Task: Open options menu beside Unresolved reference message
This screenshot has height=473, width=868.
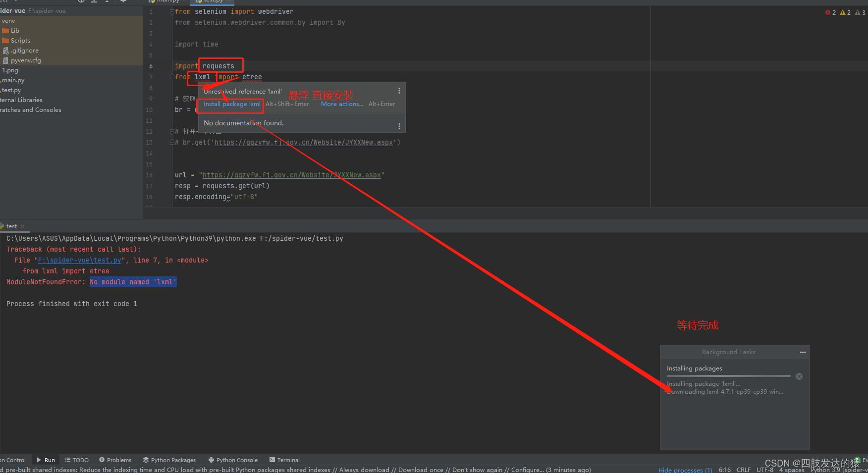Action: tap(399, 91)
